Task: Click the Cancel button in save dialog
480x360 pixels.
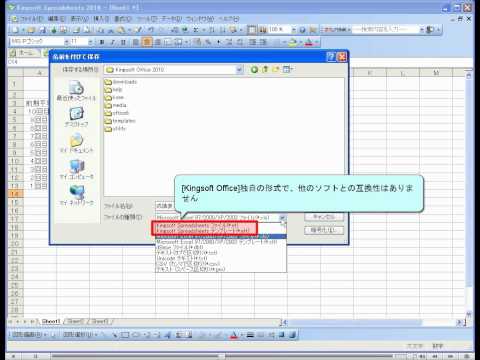Action: [x=324, y=217]
